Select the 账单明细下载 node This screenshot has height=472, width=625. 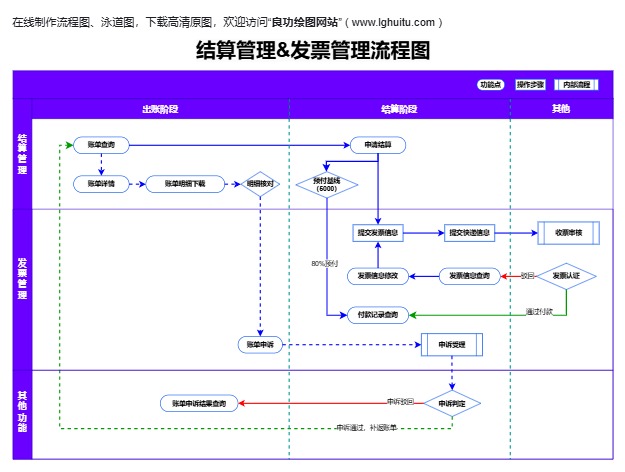(185, 184)
